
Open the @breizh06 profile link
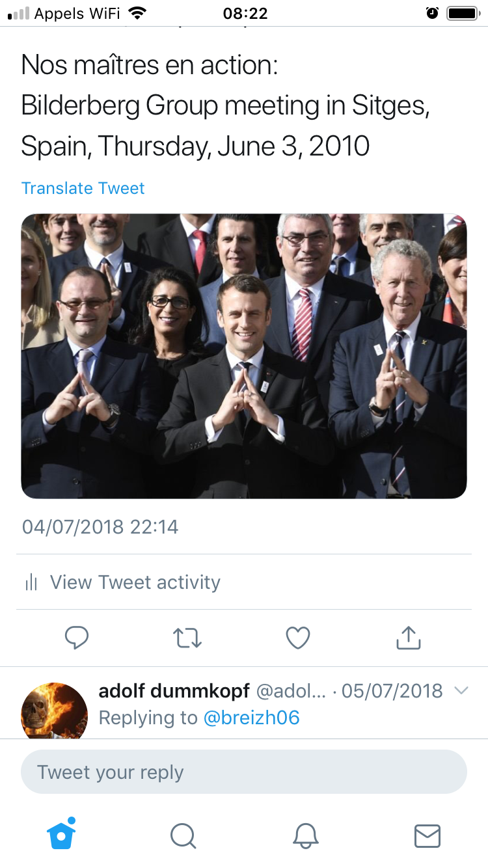point(251,718)
